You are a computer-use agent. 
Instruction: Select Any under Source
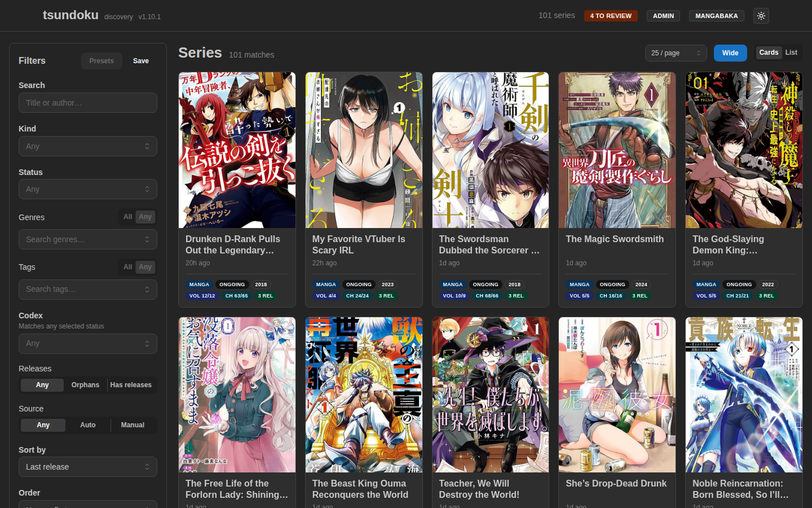[43, 425]
